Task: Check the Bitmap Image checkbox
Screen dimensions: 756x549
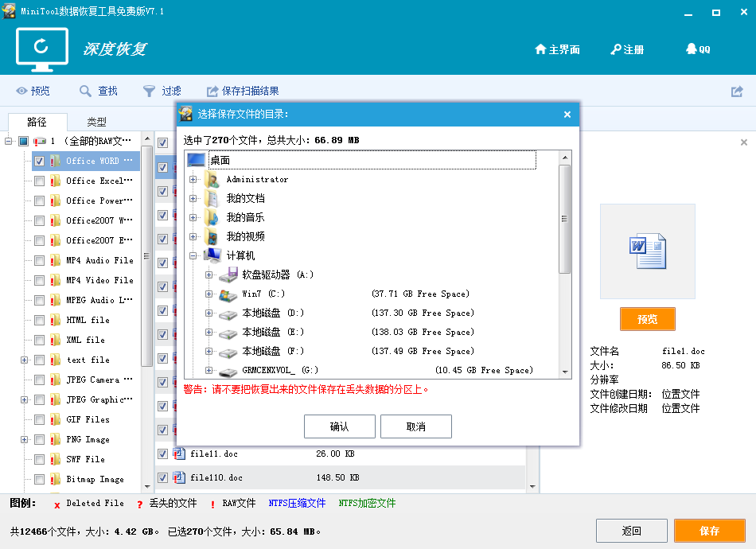Action: click(40, 480)
